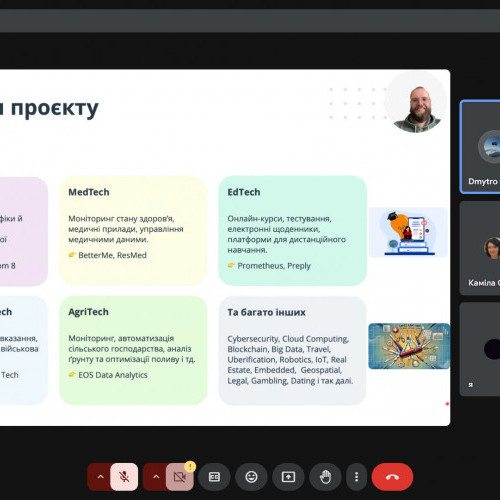500x500 pixels.
Task: Open the emoji reactions panel
Action: (251, 477)
